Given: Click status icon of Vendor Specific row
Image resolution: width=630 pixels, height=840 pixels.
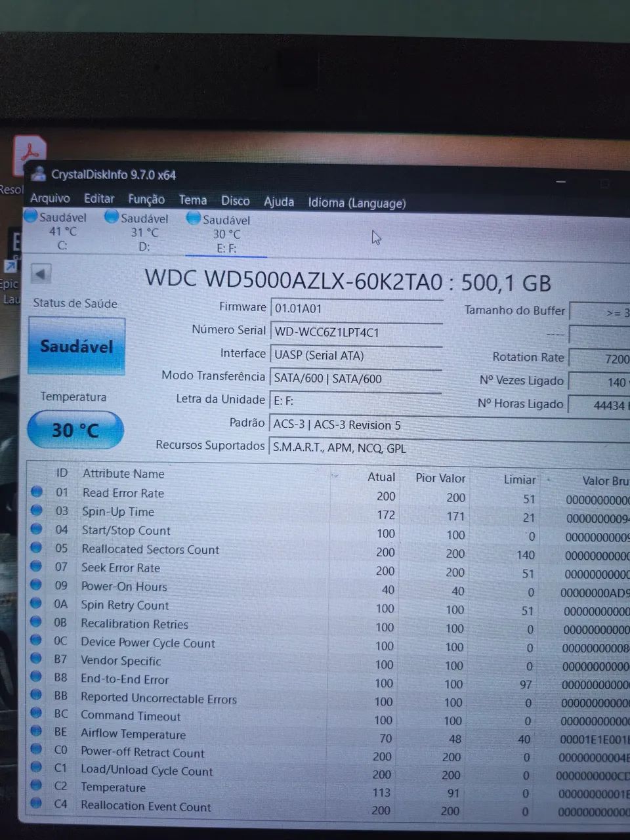Looking at the screenshot, I should [x=37, y=658].
